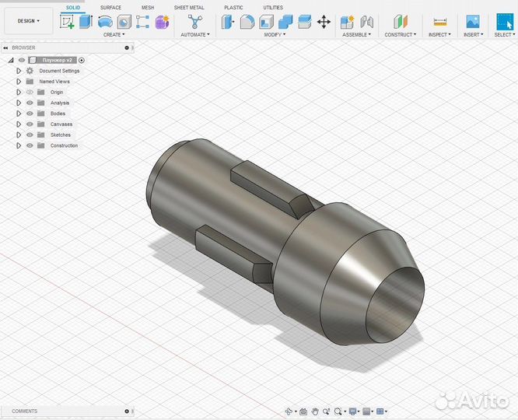Expand the Construction folder in browser

(19, 145)
